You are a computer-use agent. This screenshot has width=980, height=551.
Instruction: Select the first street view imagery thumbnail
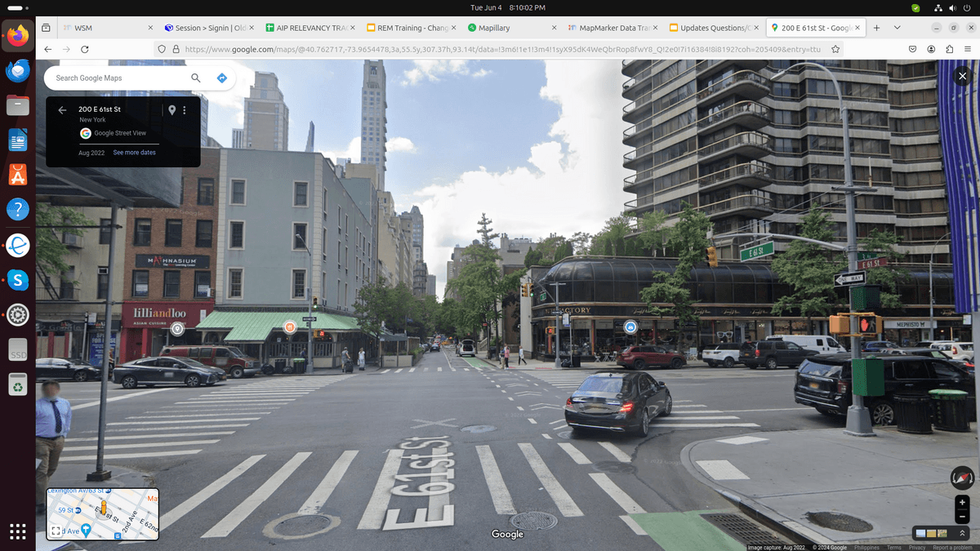coord(921,533)
